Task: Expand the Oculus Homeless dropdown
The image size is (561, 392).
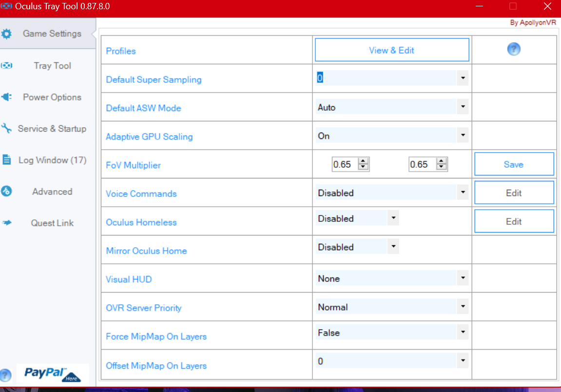Action: (393, 217)
